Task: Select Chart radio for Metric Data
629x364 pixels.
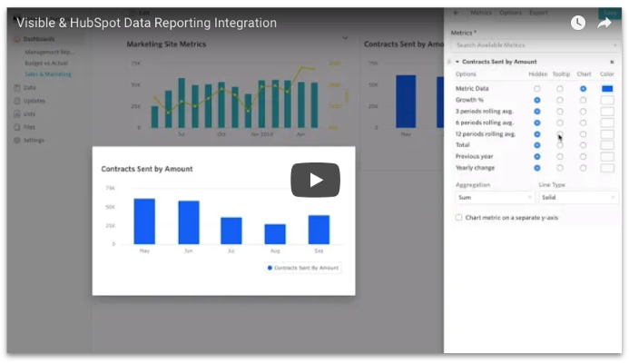Action: coord(583,89)
